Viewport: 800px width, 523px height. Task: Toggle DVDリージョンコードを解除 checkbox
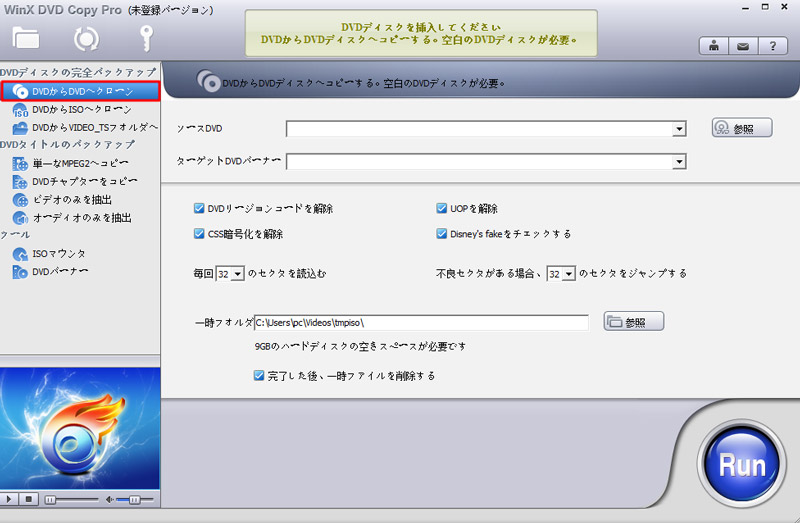pos(199,208)
